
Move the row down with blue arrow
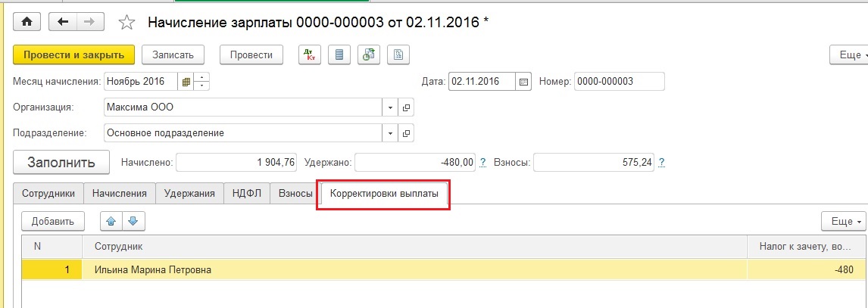pos(133,221)
